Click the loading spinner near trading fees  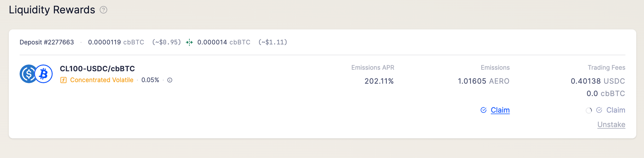click(x=589, y=110)
